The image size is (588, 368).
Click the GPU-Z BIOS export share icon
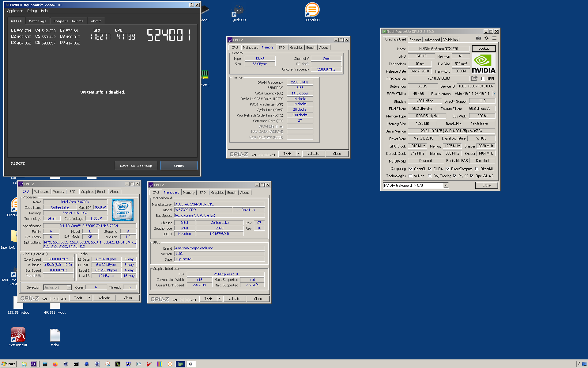pyautogui.click(x=474, y=79)
